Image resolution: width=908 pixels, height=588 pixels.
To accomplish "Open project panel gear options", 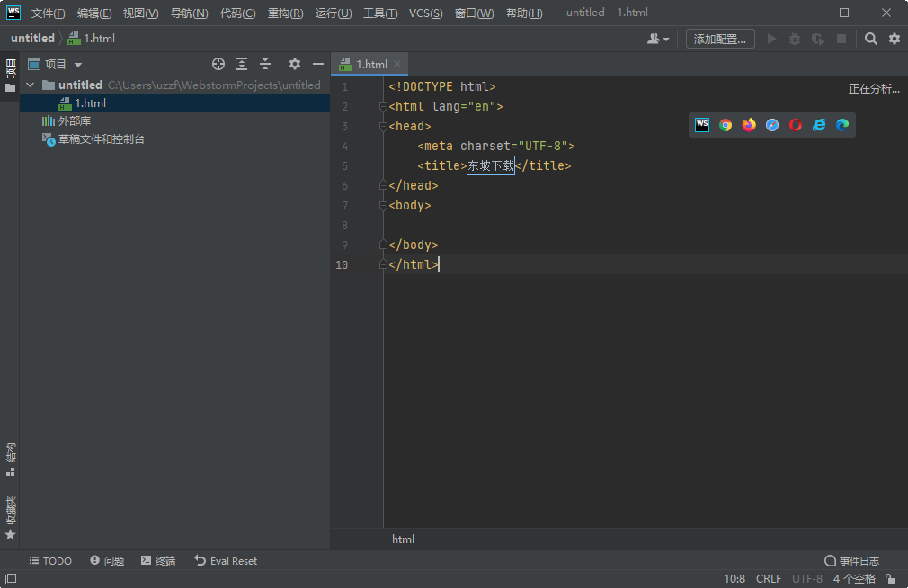I will (295, 65).
